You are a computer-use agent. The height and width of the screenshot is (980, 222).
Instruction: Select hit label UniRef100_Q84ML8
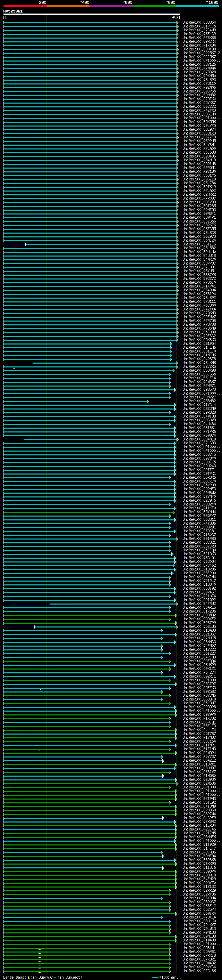pyautogui.click(x=199, y=439)
